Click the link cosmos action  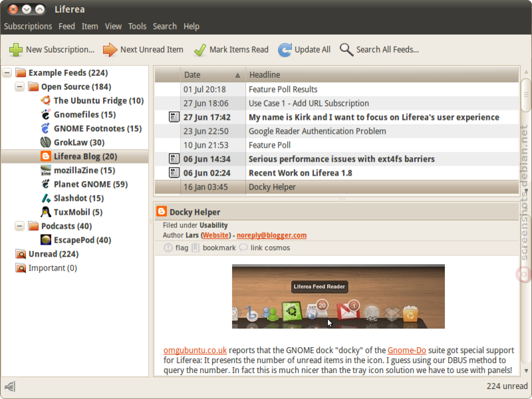[265, 247]
